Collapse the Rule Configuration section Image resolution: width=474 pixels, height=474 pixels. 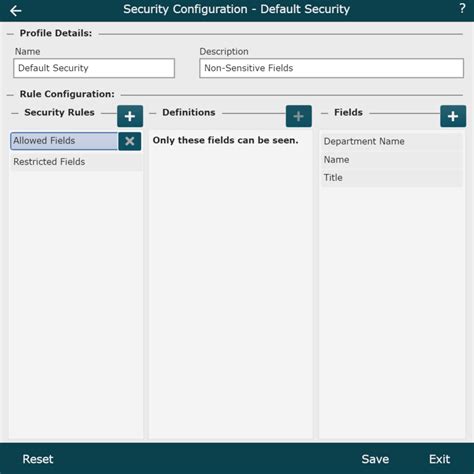pos(10,95)
